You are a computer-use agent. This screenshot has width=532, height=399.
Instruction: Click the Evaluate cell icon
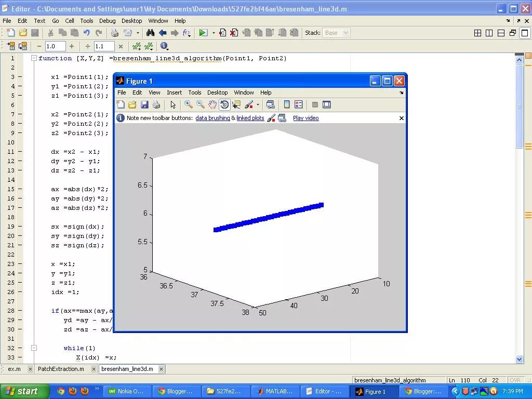click(11, 46)
